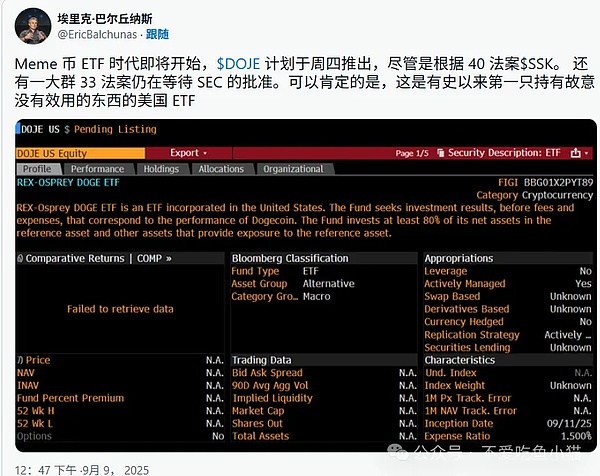Click the Total Assets label

[261, 436]
